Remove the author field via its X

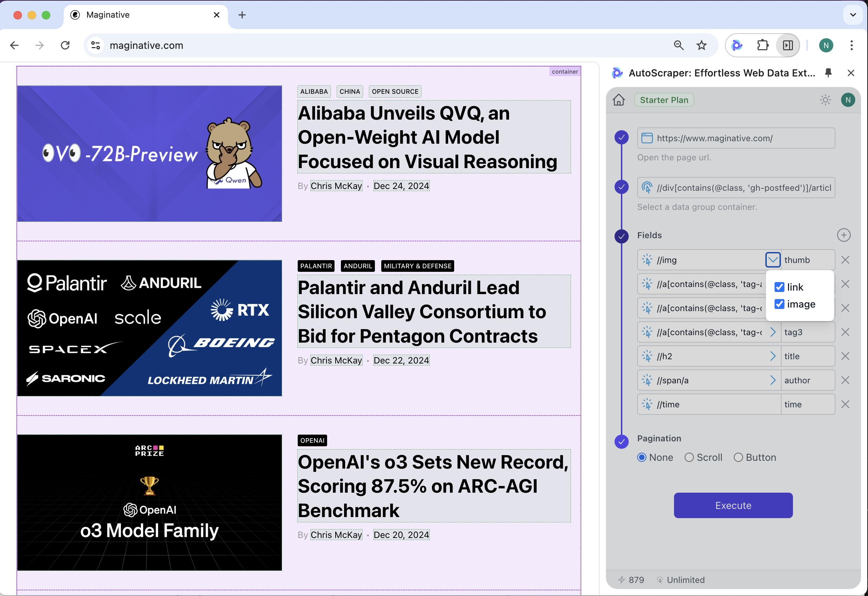click(845, 380)
